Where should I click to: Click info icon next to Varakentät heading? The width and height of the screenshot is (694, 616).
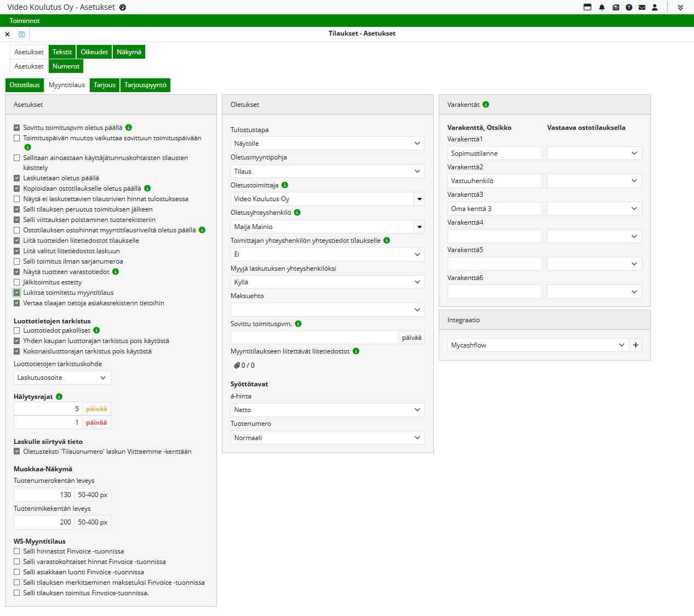486,105
